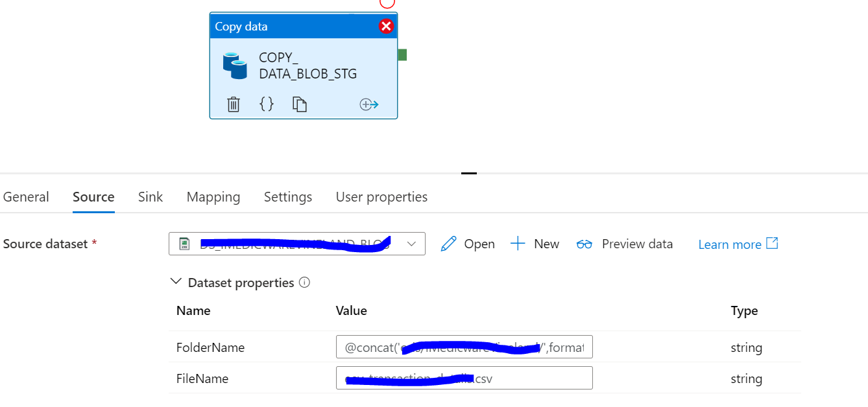Click the FolderName value input field
This screenshot has width=868, height=407.
pyautogui.click(x=464, y=347)
